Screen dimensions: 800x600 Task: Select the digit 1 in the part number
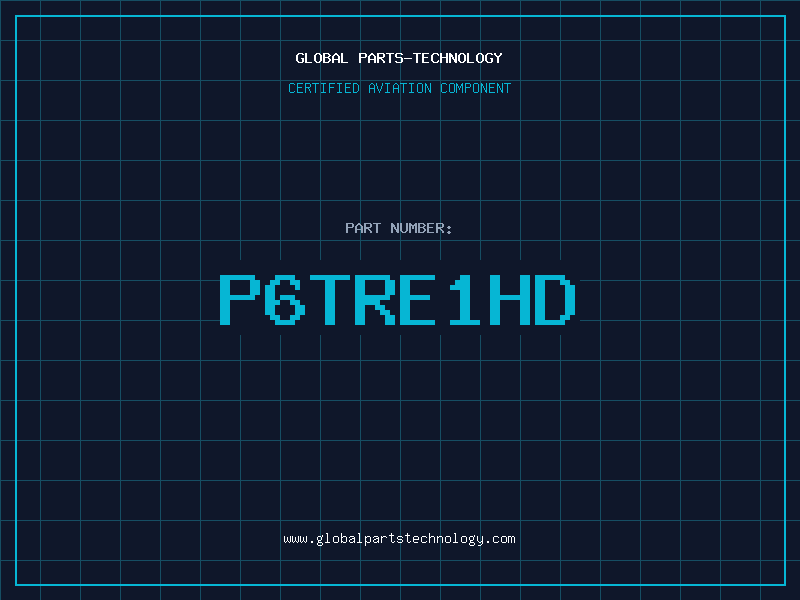(466, 300)
